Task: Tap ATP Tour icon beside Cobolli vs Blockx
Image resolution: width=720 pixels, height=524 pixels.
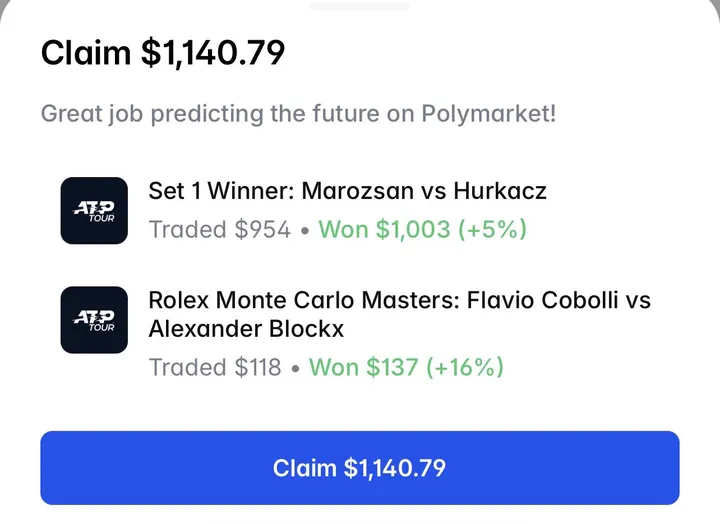Action: point(94,320)
